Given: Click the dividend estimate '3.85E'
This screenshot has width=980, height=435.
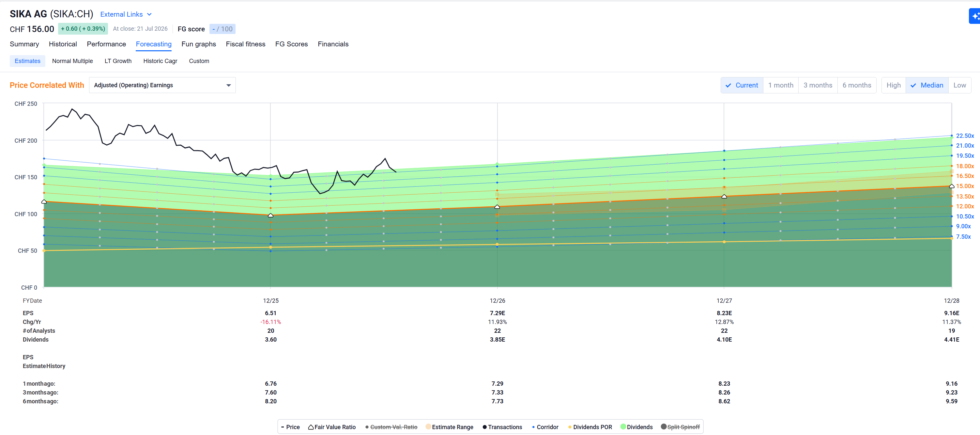Looking at the screenshot, I should coord(497,339).
